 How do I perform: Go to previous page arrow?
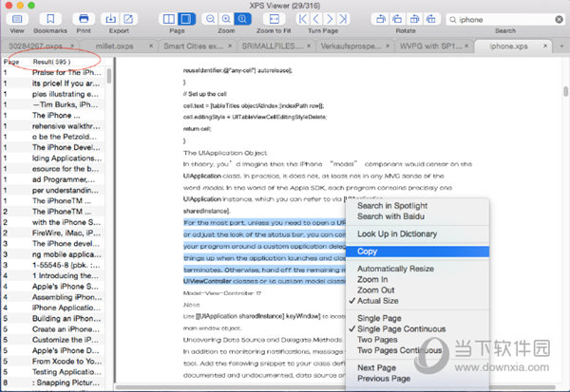316,19
